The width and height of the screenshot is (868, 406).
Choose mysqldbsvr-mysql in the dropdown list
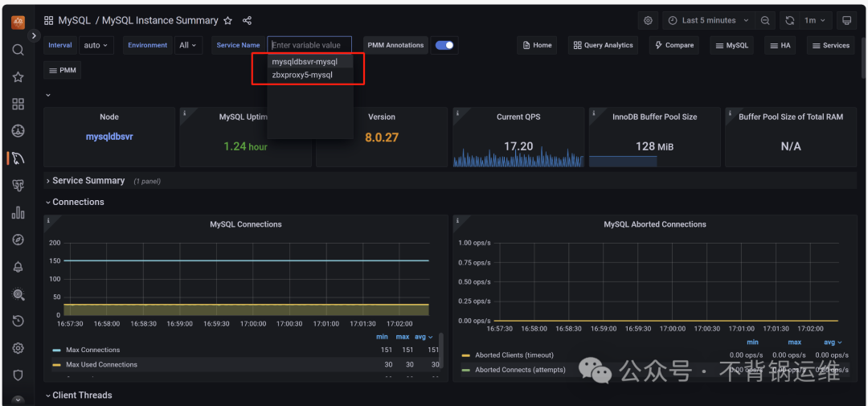(304, 61)
